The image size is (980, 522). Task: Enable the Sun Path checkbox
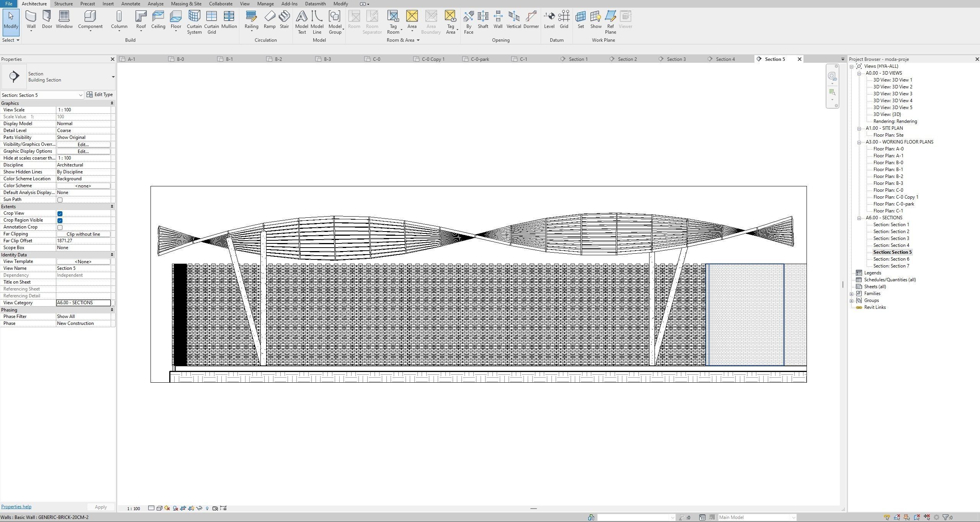point(60,199)
